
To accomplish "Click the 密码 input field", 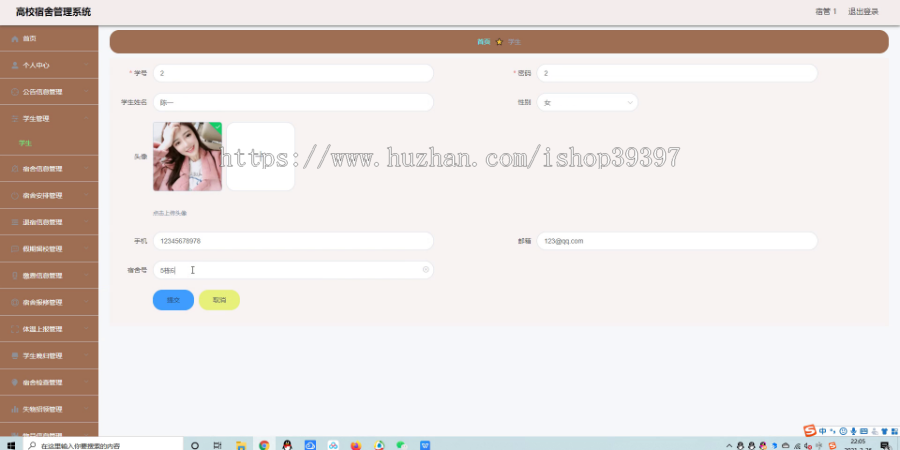I will click(x=677, y=73).
